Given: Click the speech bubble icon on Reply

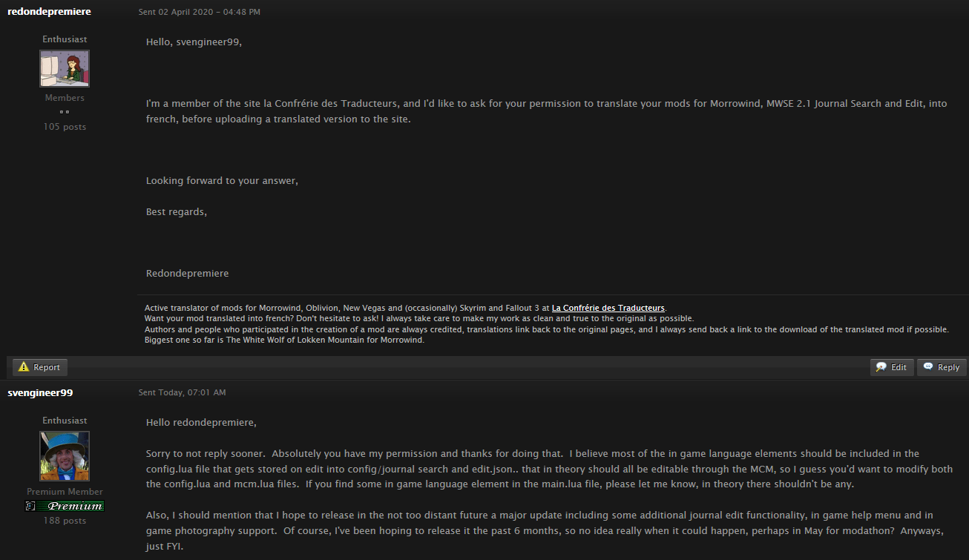Looking at the screenshot, I should pyautogui.click(x=928, y=366).
